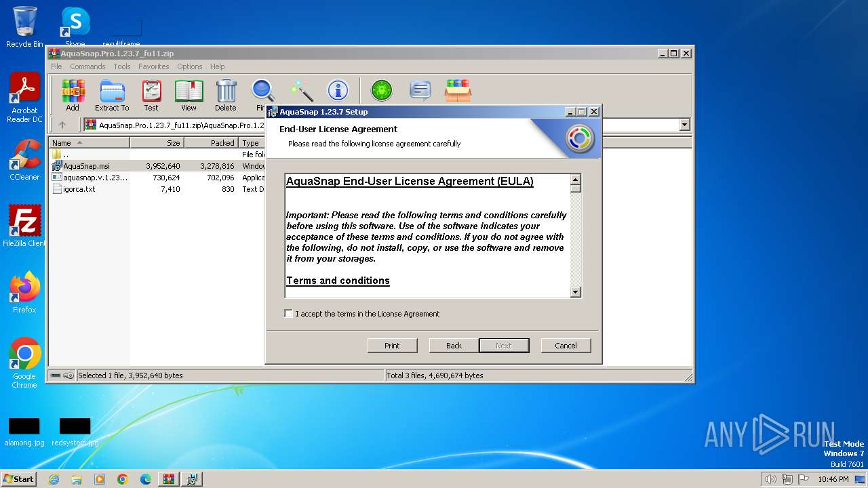Viewport: 868px width, 488px height.
Task: Click the Action Center flag tray icon
Action: pos(804,479)
